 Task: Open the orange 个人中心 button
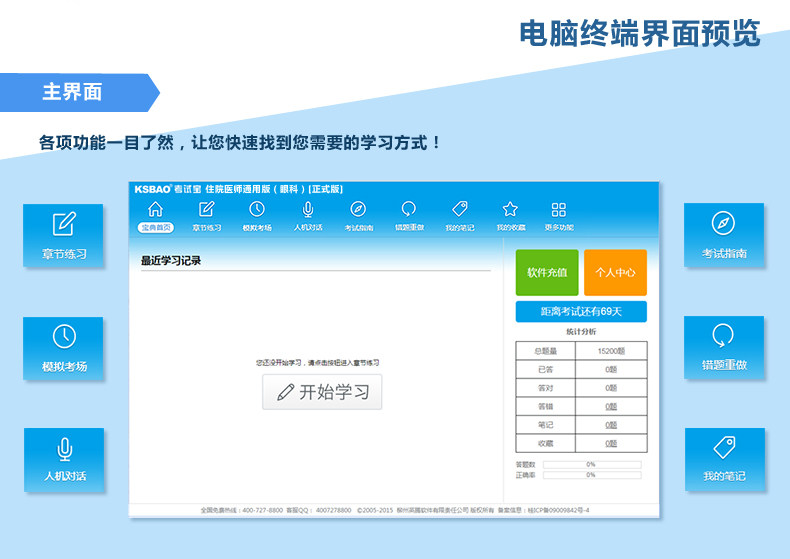point(615,272)
